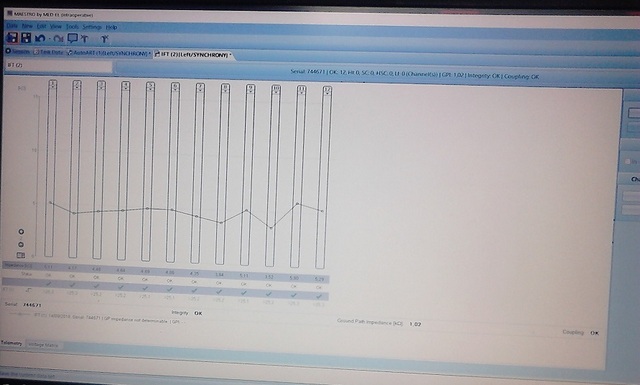
Task: Undo the last action with the arrow icon
Action: point(40,38)
